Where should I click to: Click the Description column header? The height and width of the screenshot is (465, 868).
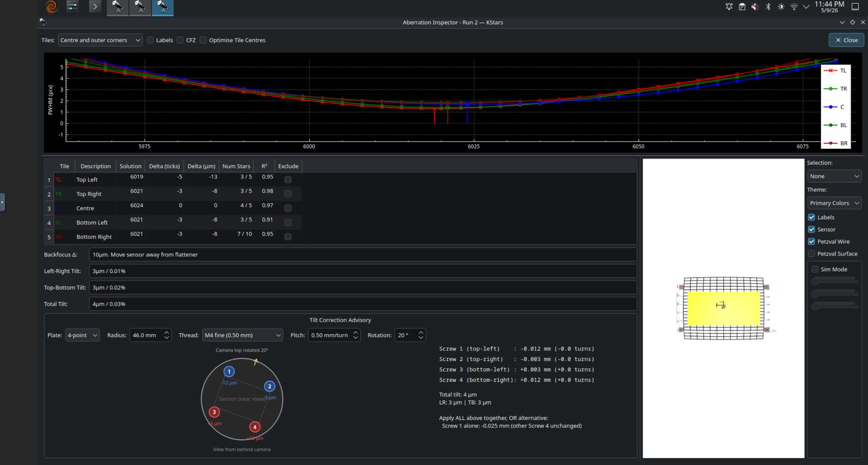click(95, 166)
